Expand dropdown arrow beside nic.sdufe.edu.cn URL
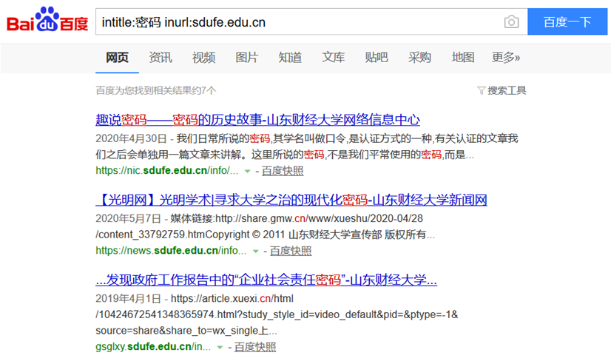 click(247, 172)
